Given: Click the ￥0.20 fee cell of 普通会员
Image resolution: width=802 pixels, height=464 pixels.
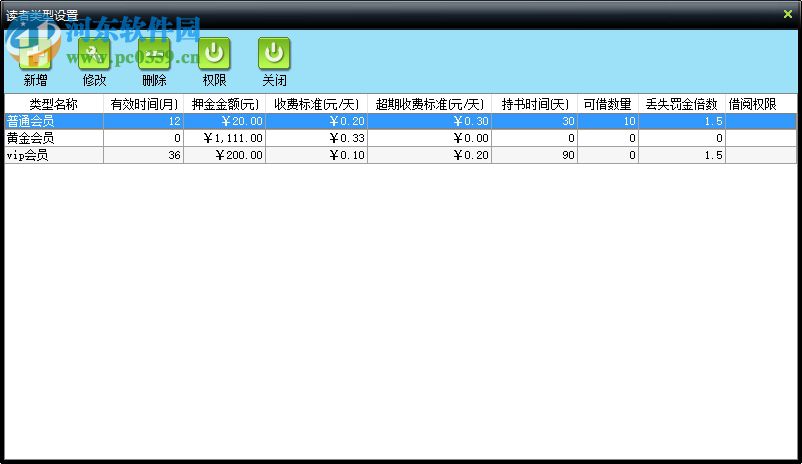Looking at the screenshot, I should pos(317,121).
